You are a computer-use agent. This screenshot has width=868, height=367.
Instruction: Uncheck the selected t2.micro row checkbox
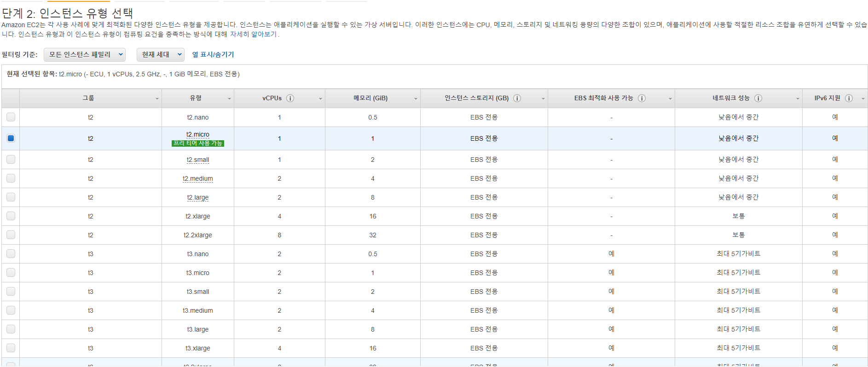tap(11, 138)
